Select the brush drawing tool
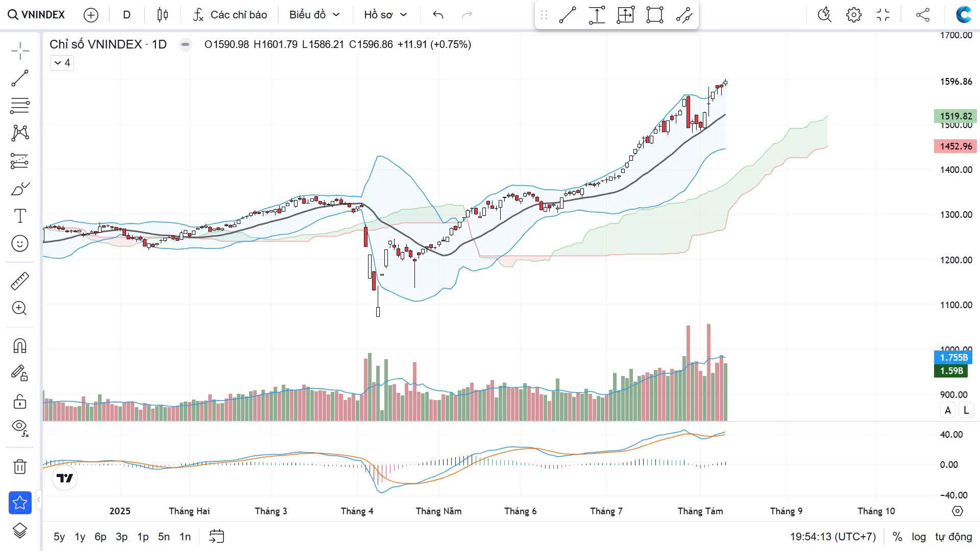This screenshot has width=980, height=551. [x=20, y=189]
